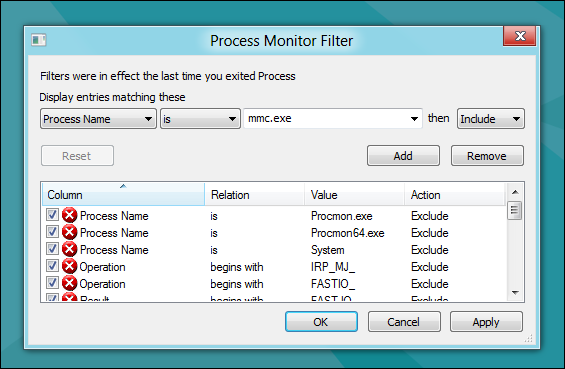Expand the mmc.exe value dropdown arrow
This screenshot has width=565, height=369.
coord(414,119)
